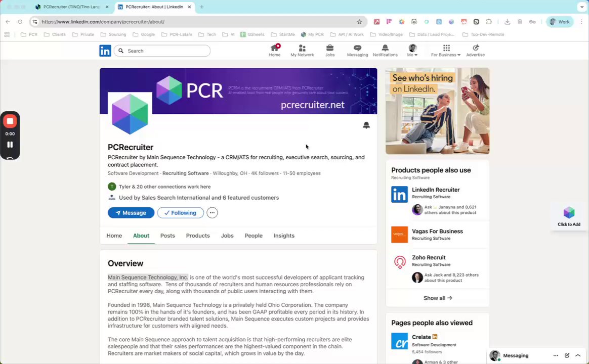The height and width of the screenshot is (364, 589).
Task: Click the page notification bell on PCRecruiter
Action: [x=366, y=125]
